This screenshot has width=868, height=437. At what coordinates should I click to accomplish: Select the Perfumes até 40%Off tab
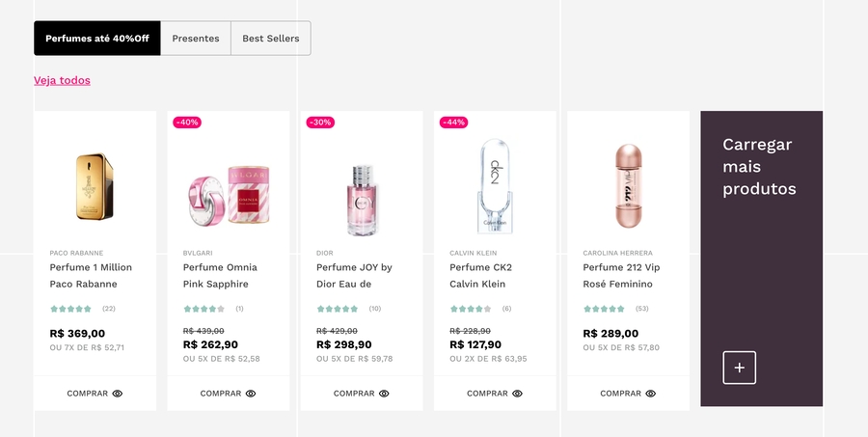click(x=97, y=39)
